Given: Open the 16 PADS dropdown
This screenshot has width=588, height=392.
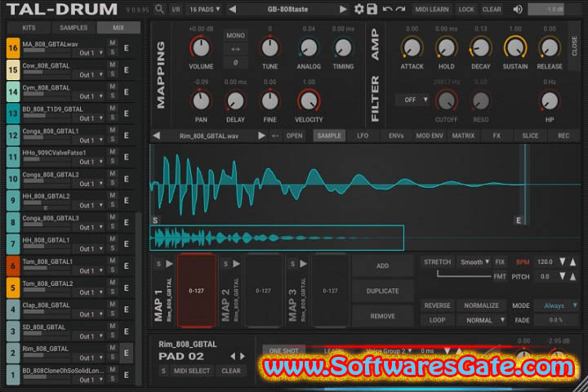Looking at the screenshot, I should [x=205, y=9].
